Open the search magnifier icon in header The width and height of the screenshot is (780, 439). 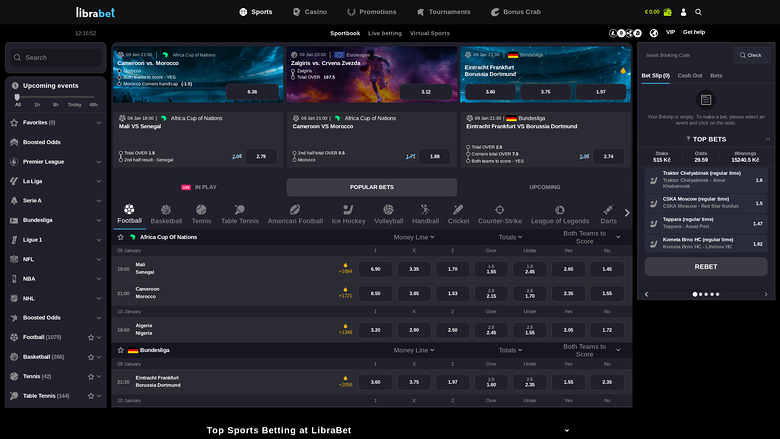point(698,12)
